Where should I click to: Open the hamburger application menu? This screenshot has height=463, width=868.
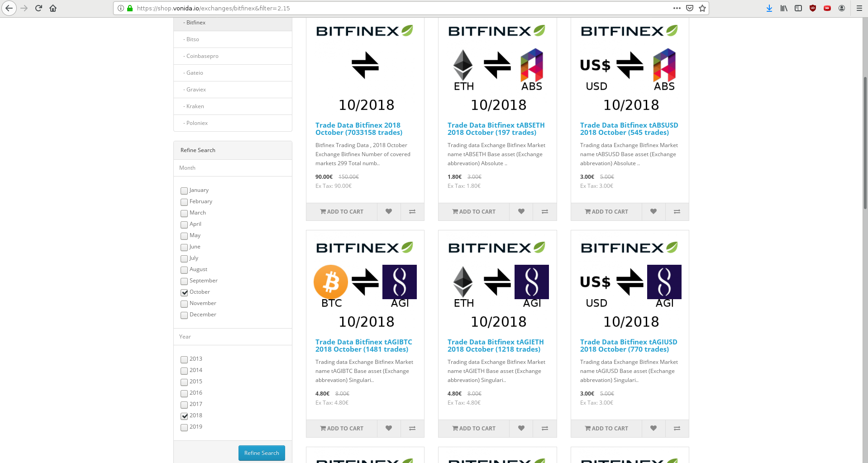click(859, 8)
